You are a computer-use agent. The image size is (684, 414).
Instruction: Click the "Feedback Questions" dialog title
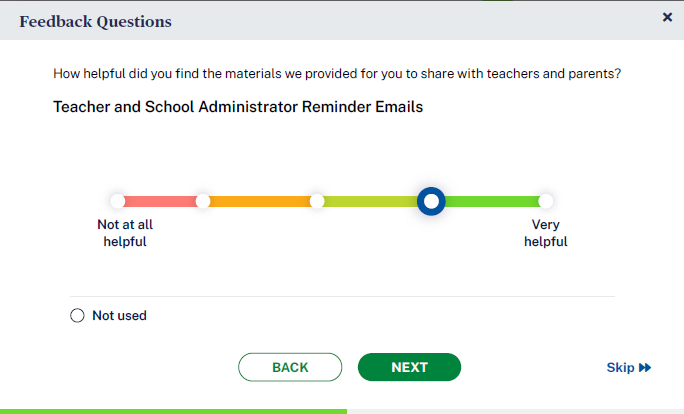coord(95,21)
